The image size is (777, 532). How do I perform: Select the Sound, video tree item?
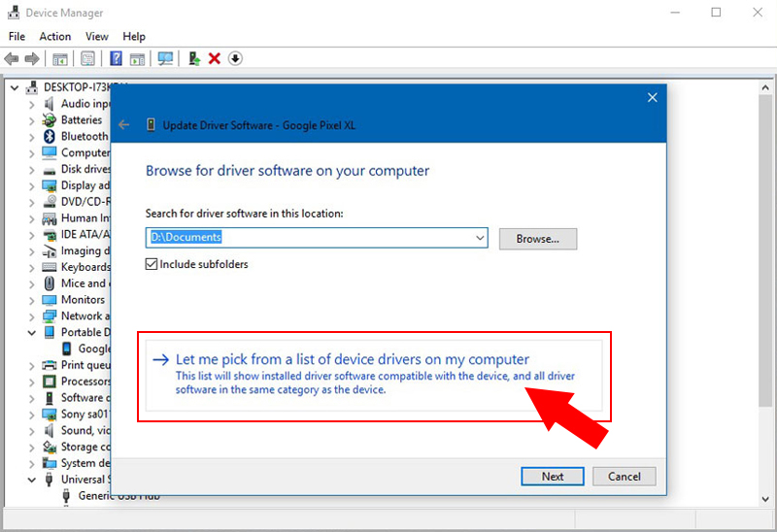85,430
